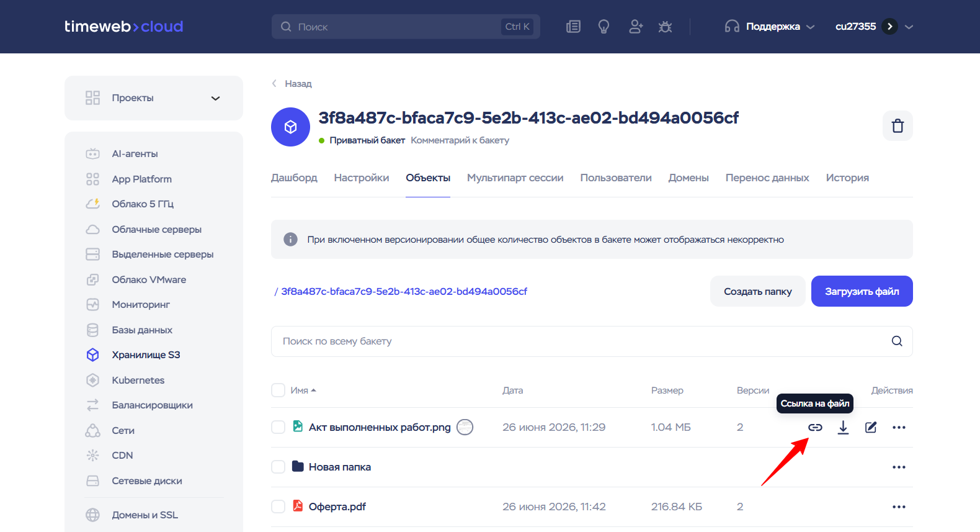Open the bug report icon in header
The image size is (980, 532).
pyautogui.click(x=665, y=27)
